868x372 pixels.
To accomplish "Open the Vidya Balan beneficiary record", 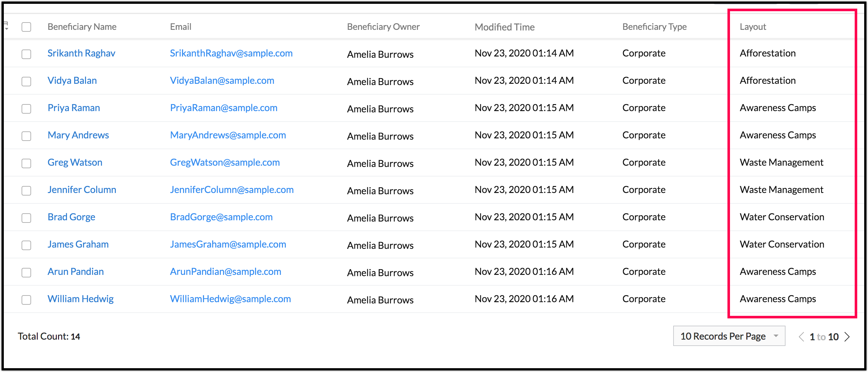I will click(72, 81).
